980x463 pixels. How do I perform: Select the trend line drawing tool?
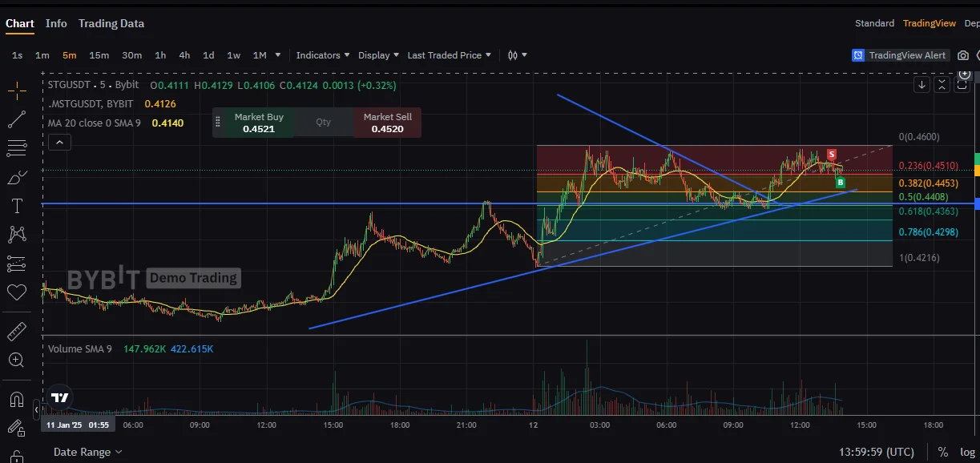tap(17, 119)
